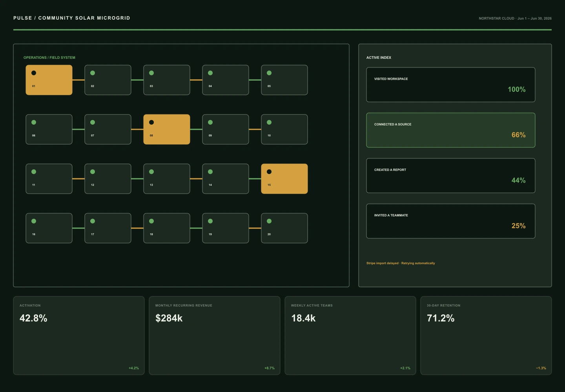Click the Pulse / Community Solar Microgrid title
The image size is (565, 392).
[x=72, y=18]
